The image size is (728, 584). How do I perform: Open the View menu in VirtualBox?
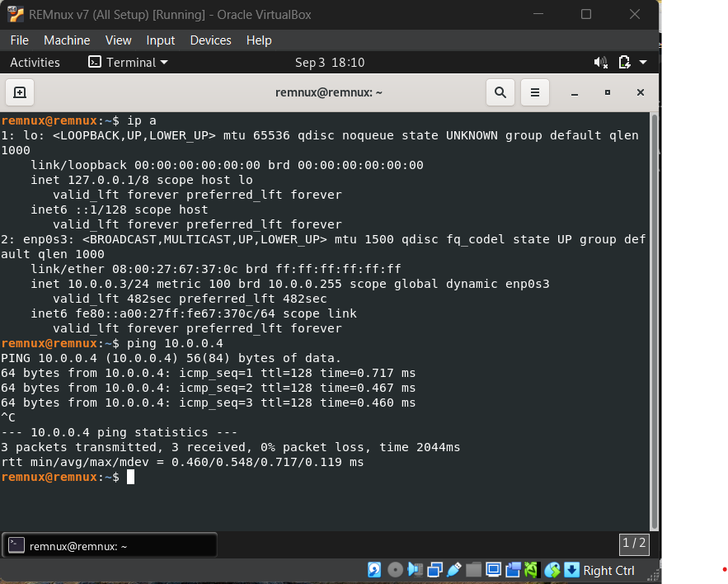pyautogui.click(x=119, y=40)
